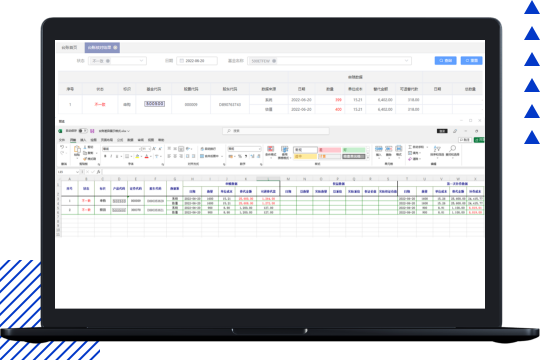540x360 pixels.
Task: Switch to the Home ribbon tab
Action: (x=73, y=140)
